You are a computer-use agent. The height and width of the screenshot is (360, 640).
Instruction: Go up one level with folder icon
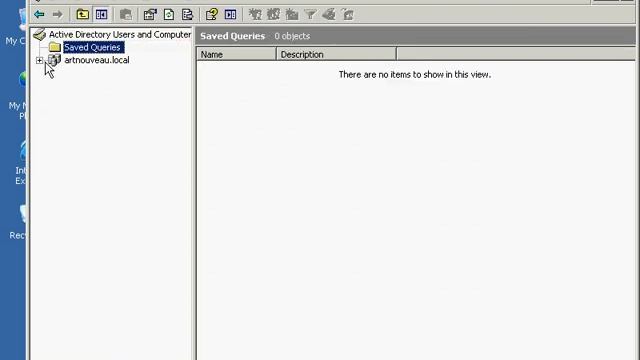click(82, 15)
